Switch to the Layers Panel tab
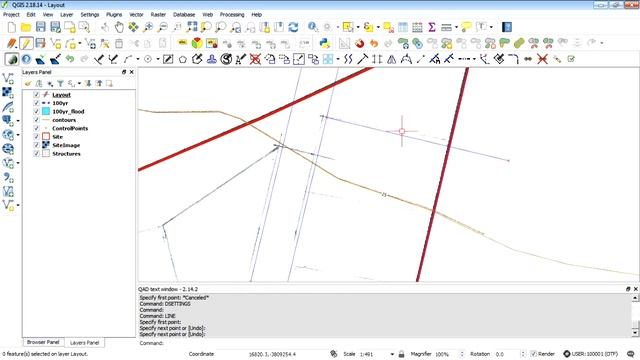This screenshot has width=640, height=360. (x=84, y=343)
